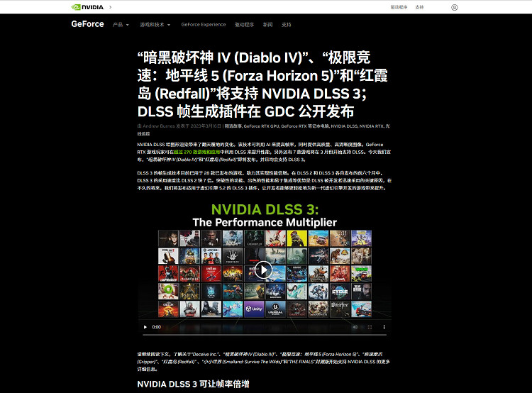Viewport: 532px width, 393px height.
Task: Mute the video with the speaker icon
Action: tap(355, 327)
